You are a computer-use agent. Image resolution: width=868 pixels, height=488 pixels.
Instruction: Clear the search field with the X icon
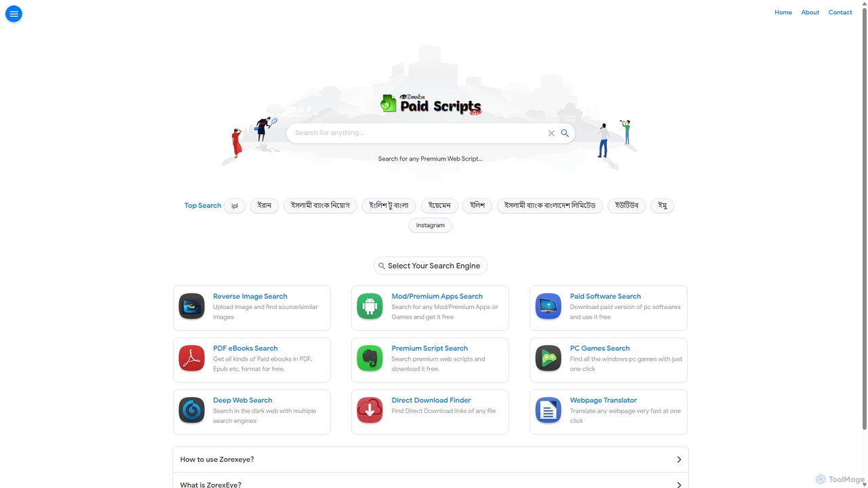pyautogui.click(x=551, y=134)
